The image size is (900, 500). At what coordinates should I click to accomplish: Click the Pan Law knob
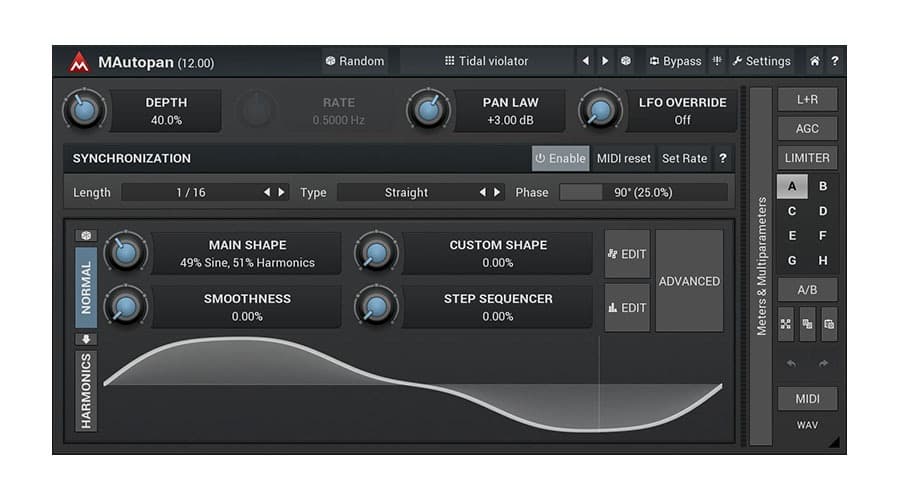[428, 110]
